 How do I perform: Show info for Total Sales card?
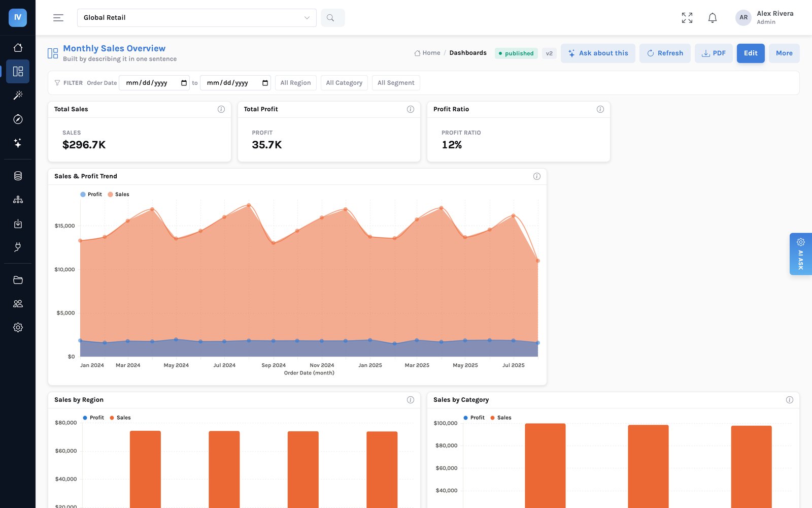click(221, 109)
